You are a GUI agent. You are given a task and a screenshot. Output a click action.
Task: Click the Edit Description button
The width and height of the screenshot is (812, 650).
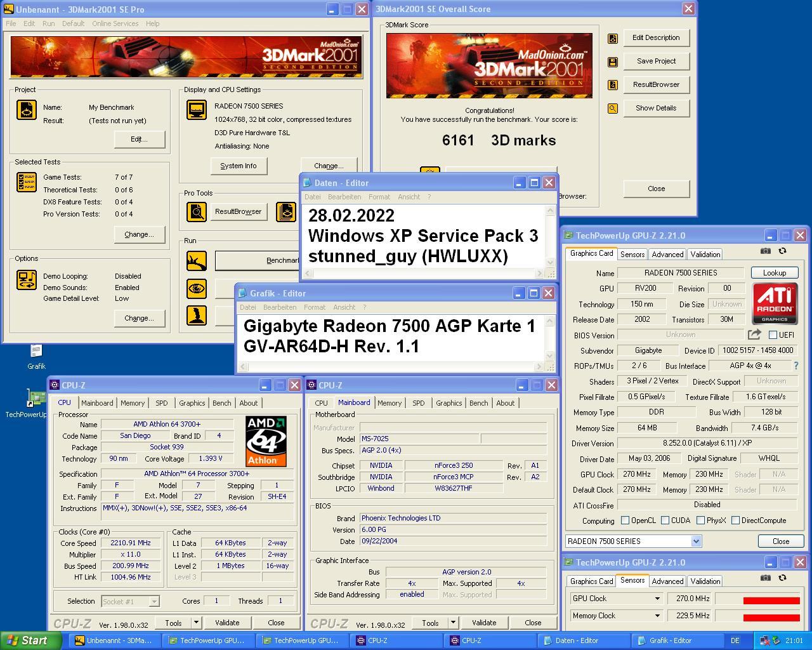[x=656, y=37]
